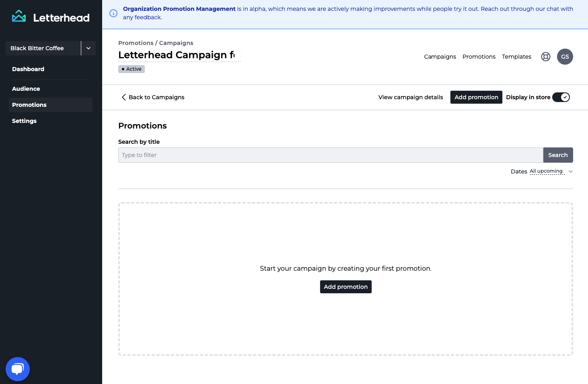Click the Letterhead crown logo icon
Viewport: 588px width, 384px height.
tap(19, 16)
